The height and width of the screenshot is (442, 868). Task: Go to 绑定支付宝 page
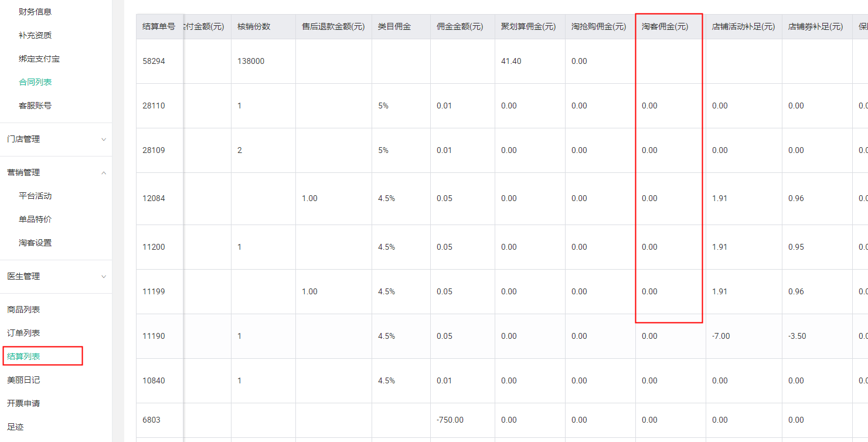coord(39,59)
